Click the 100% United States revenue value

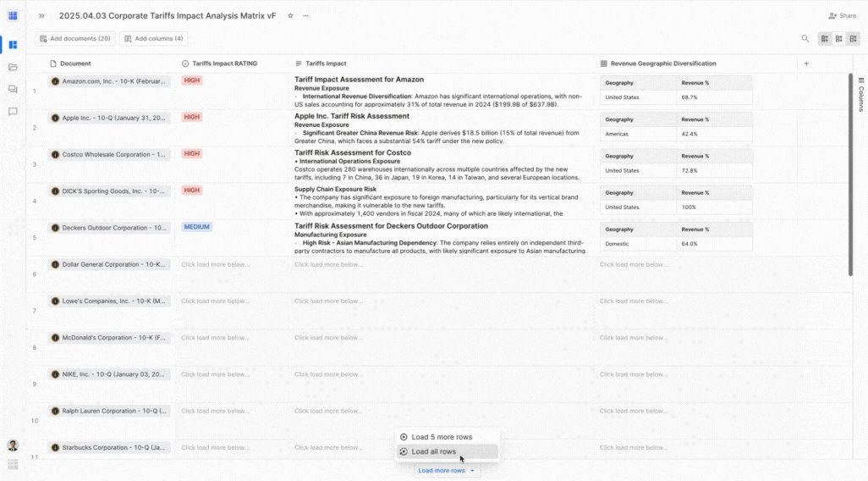689,207
